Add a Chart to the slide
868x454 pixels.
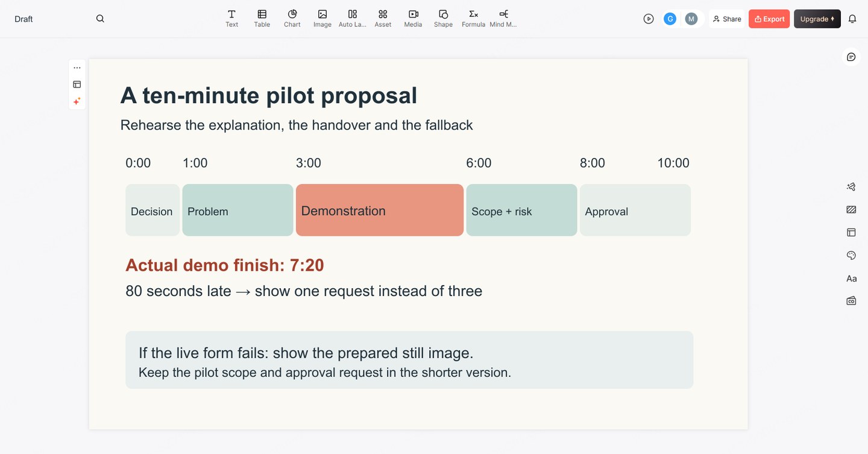point(292,19)
